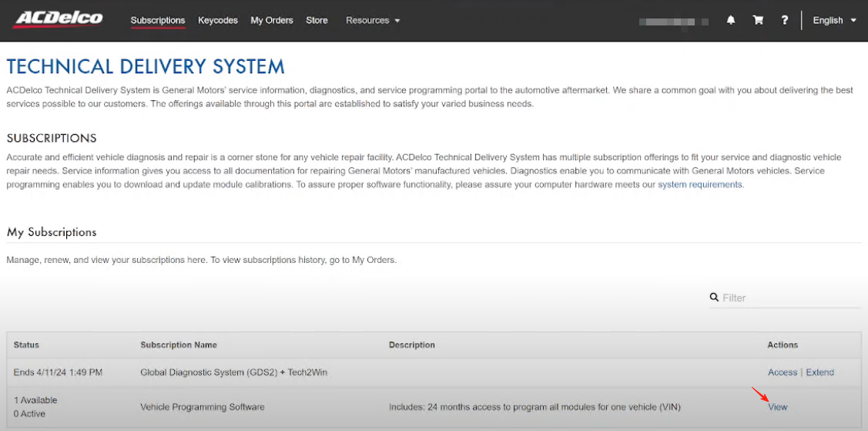Click the help question mark icon
Image resolution: width=868 pixels, height=431 pixels.
(x=784, y=21)
